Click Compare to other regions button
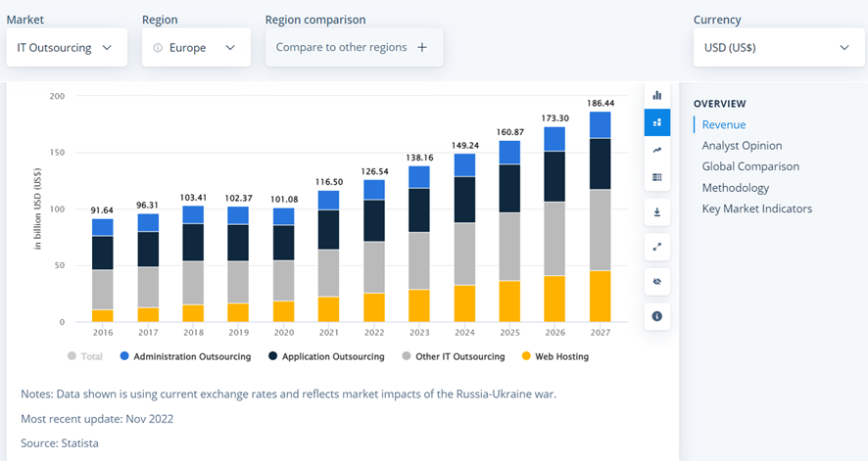This screenshot has height=461, width=868. click(x=353, y=47)
